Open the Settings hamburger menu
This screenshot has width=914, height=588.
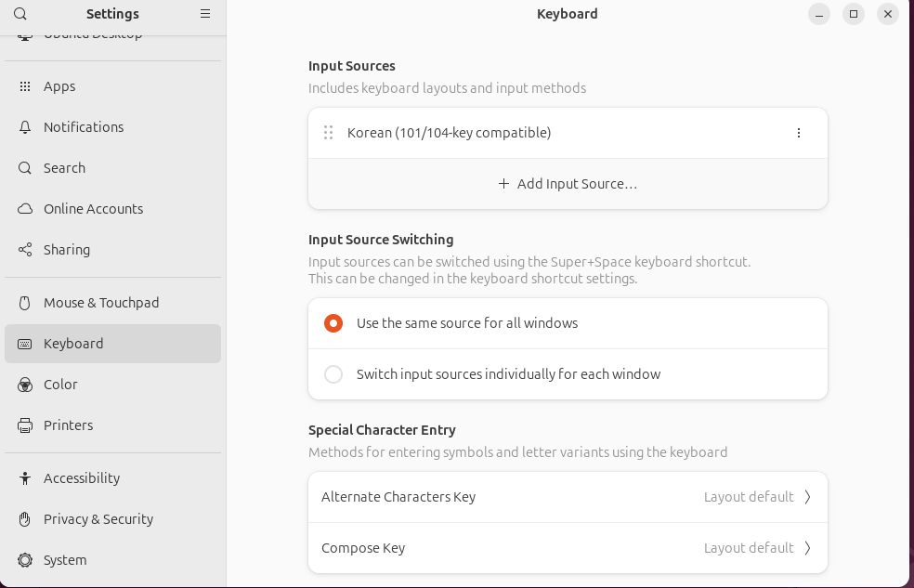click(x=205, y=13)
